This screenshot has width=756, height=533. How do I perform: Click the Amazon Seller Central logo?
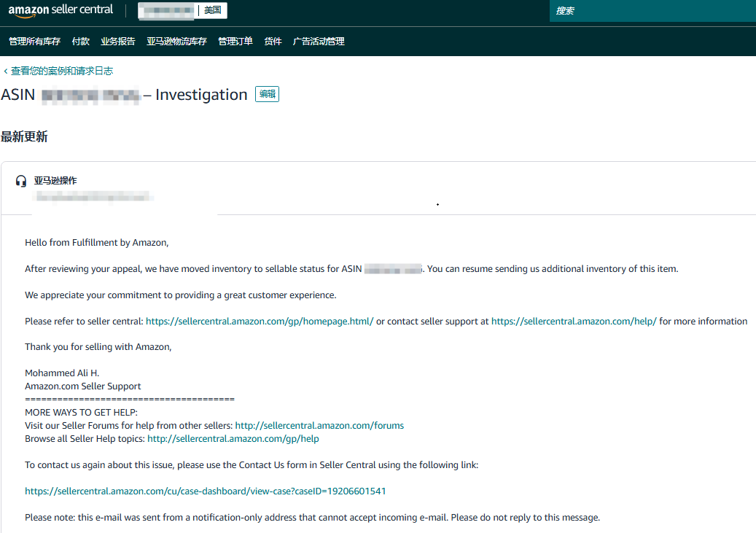(x=61, y=10)
